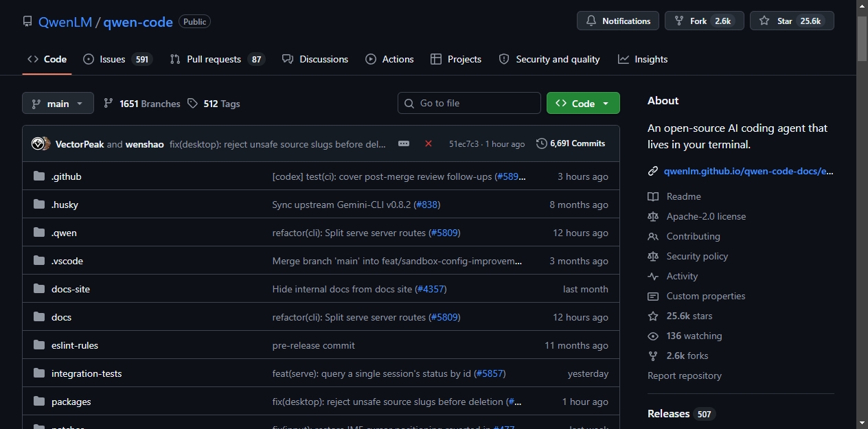Open PR #5809 link in .qwen row
868x429 pixels.
coord(444,233)
